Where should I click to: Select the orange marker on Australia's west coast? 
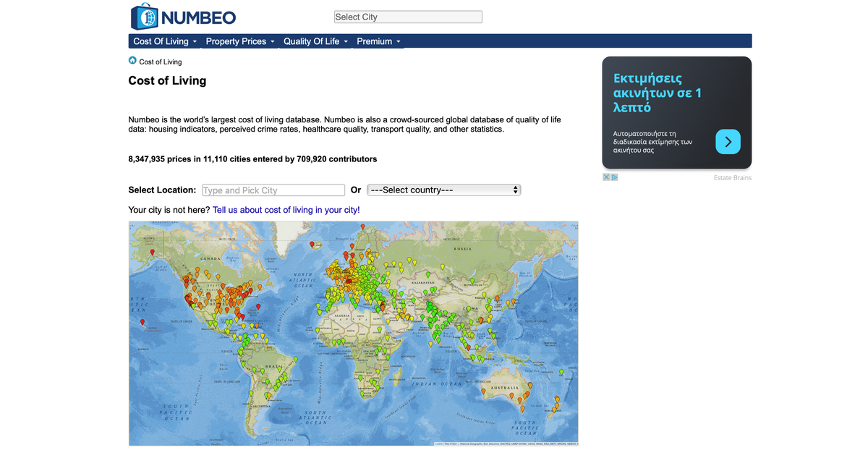coord(483,392)
